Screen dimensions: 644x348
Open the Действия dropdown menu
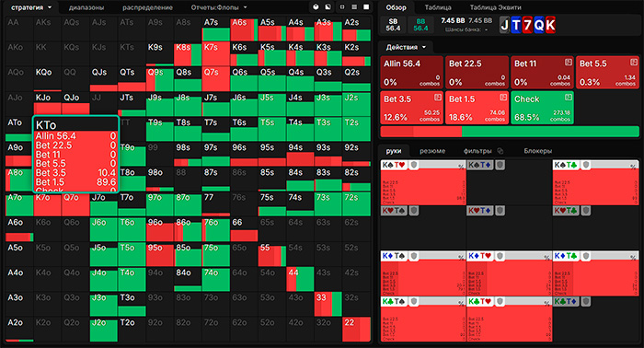(406, 47)
